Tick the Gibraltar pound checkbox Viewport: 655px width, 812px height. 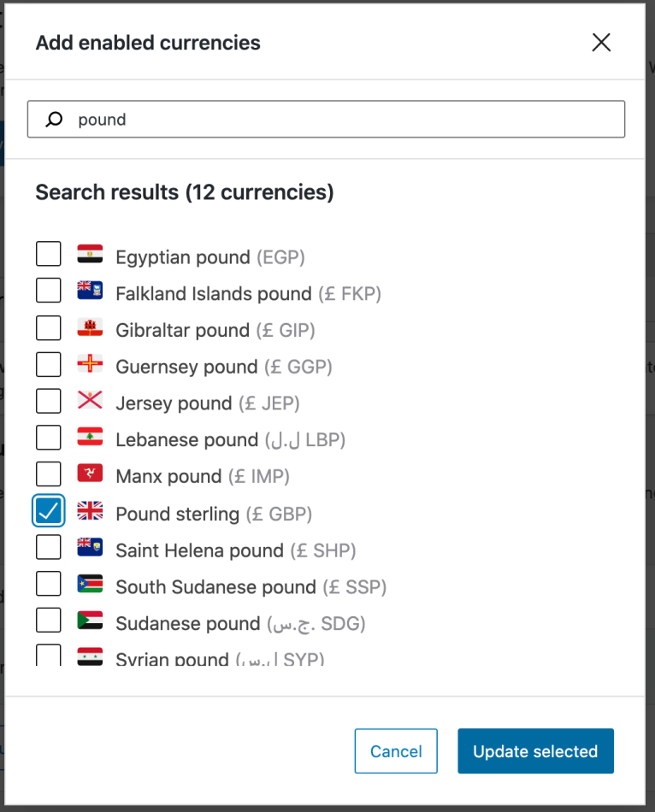click(x=49, y=327)
